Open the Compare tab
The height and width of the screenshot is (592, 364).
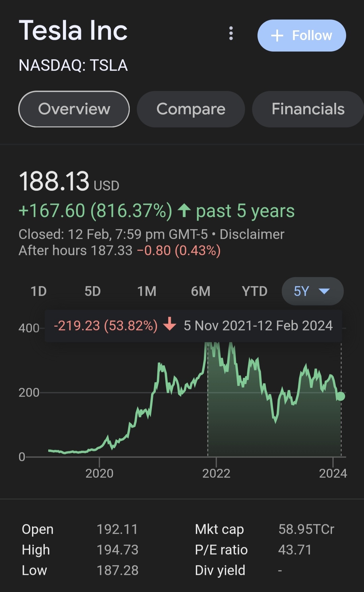[x=191, y=109]
